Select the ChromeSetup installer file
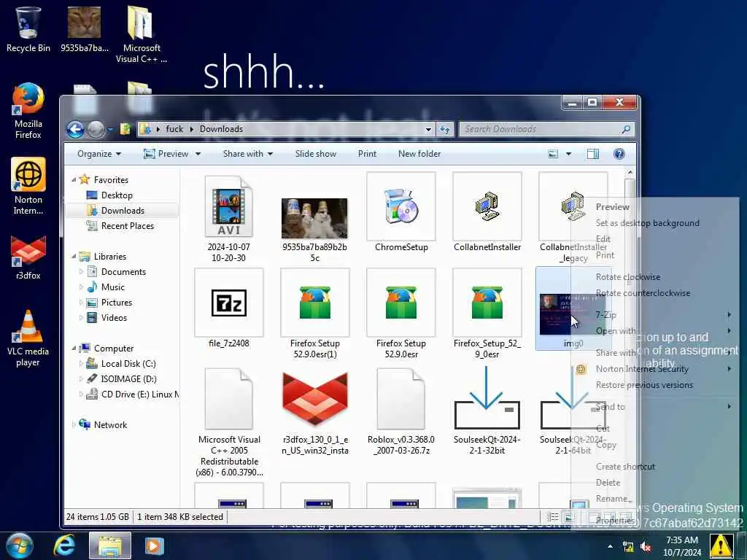 (401, 212)
